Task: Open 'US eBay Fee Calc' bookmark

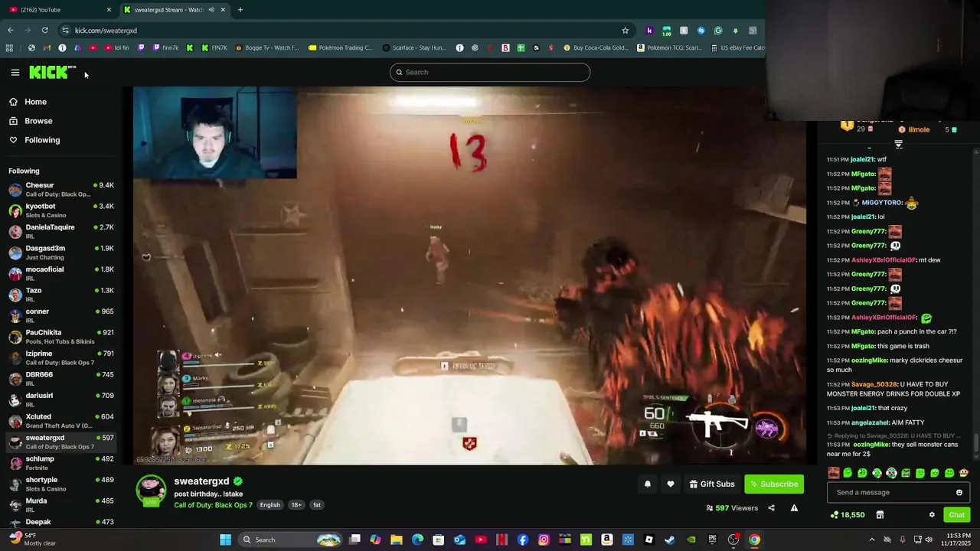Action: [738, 47]
